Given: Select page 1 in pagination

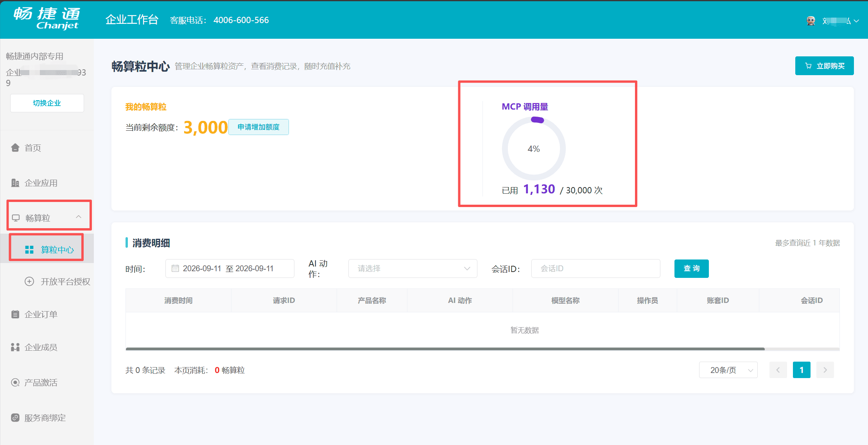Looking at the screenshot, I should 802,370.
